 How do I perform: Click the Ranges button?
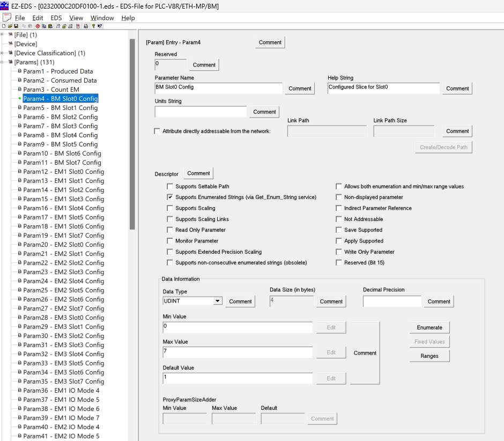[429, 356]
